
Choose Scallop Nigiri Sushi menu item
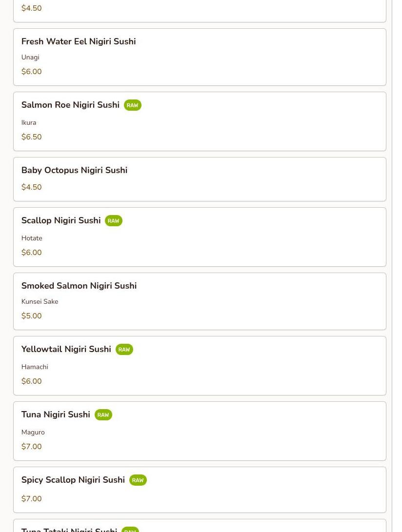coord(200,237)
